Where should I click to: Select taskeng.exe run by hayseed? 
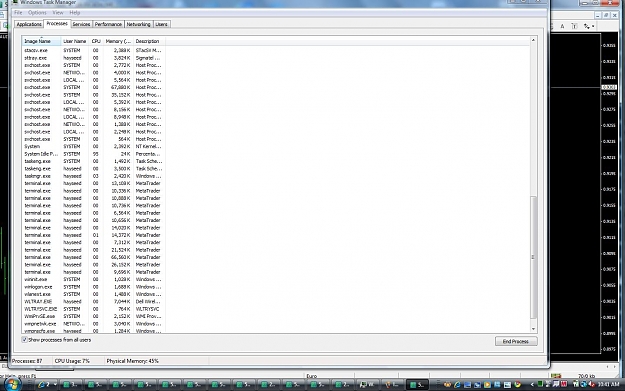[x=94, y=169]
